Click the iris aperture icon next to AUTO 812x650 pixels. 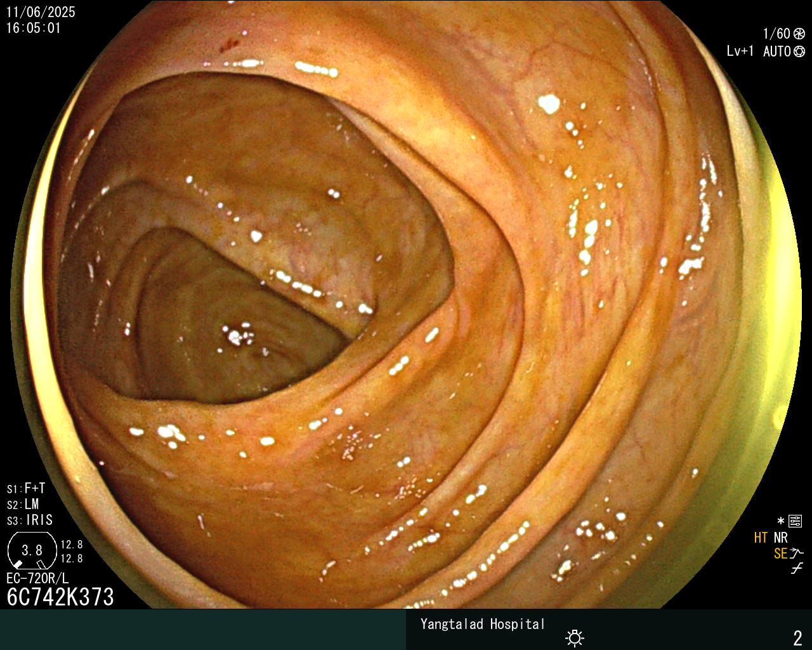point(799,51)
